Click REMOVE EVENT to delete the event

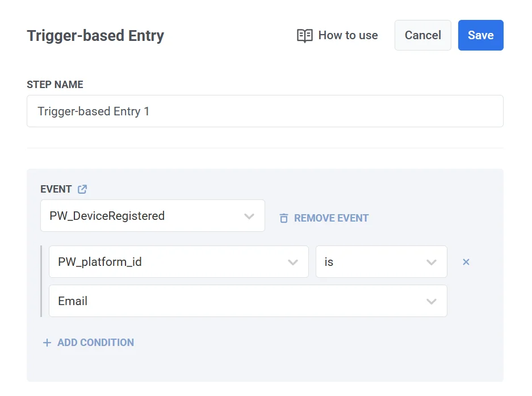[332, 218]
